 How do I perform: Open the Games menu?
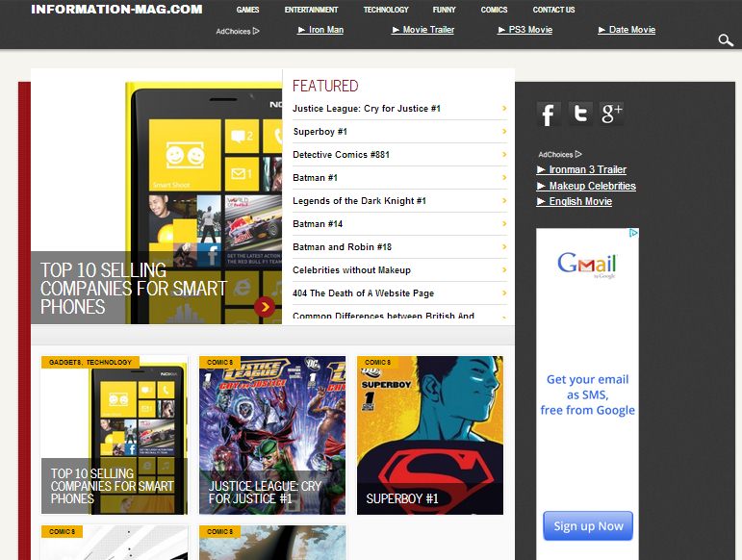click(x=247, y=10)
